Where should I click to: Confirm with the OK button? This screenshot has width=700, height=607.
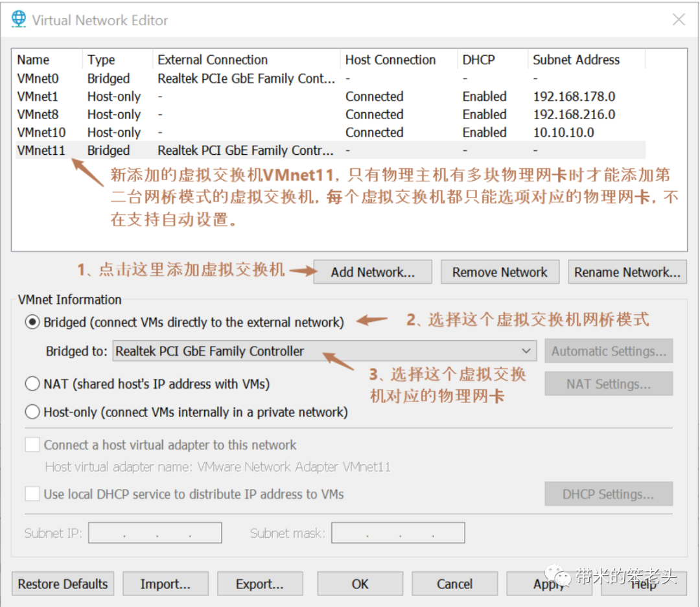click(x=360, y=584)
